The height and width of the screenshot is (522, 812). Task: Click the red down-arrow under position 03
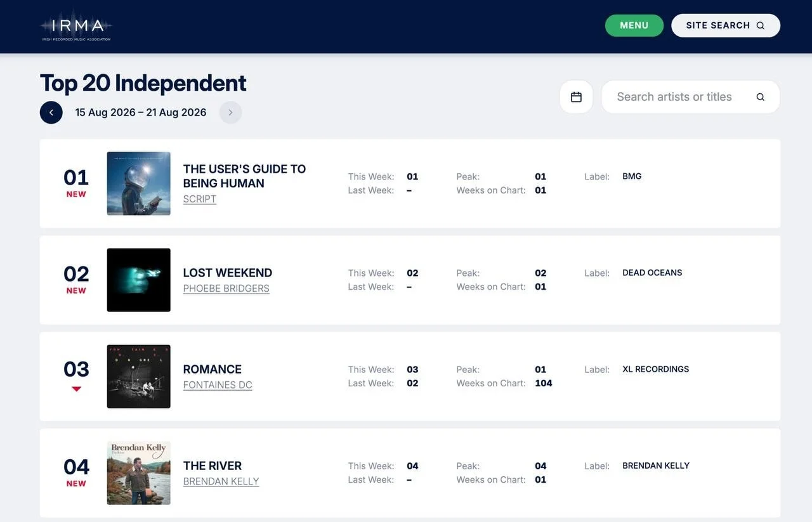76,389
